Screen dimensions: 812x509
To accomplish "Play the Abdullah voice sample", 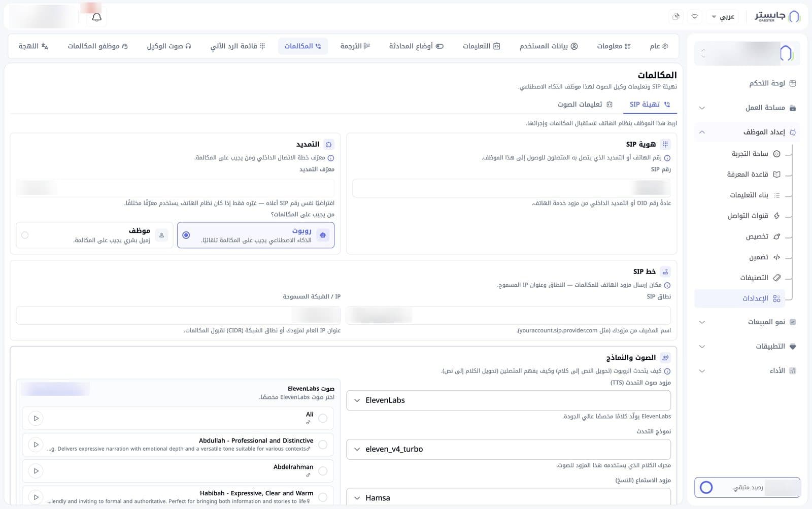I will click(36, 445).
